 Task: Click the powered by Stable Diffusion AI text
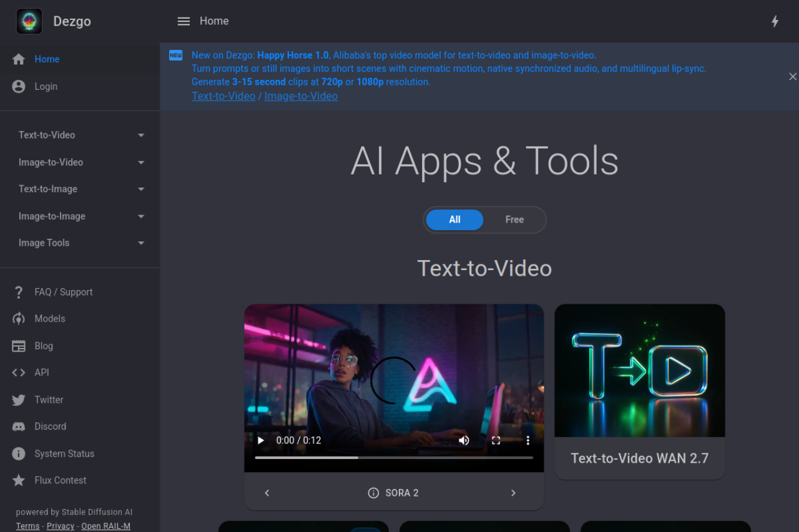pyautogui.click(x=74, y=512)
